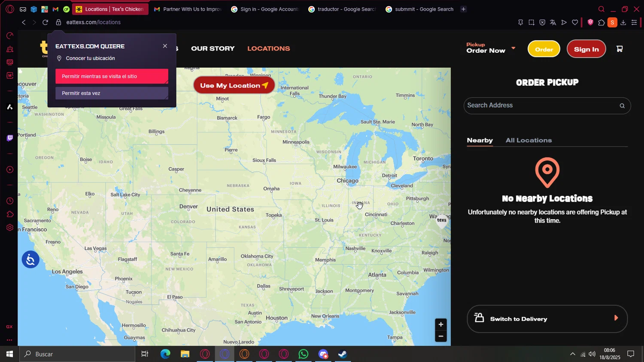Open the downloads icon
The image size is (644, 362).
point(623,23)
